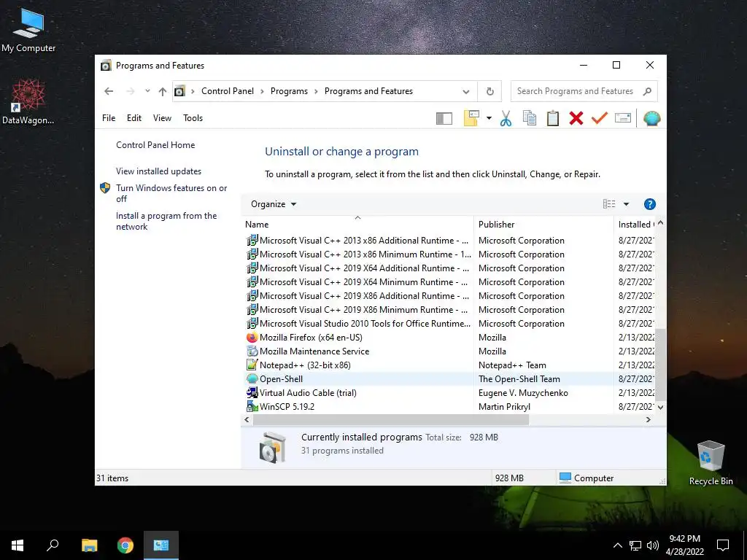
Task: Click the blue Help question mark icon
Action: [x=649, y=204]
